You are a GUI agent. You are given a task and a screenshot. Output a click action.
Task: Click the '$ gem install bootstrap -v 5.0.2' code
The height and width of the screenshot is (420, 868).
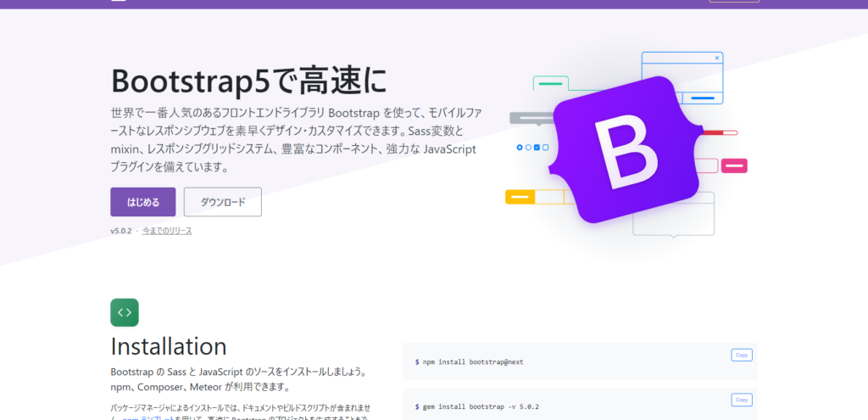[476, 406]
